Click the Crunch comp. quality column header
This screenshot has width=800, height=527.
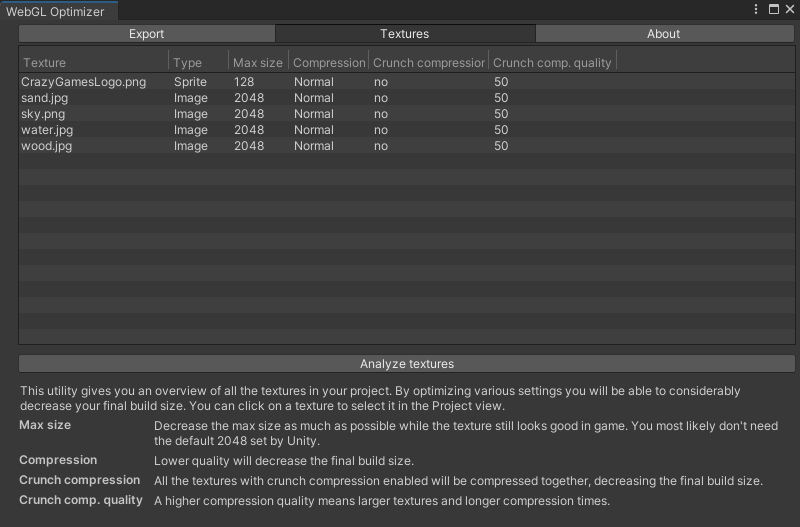(552, 63)
